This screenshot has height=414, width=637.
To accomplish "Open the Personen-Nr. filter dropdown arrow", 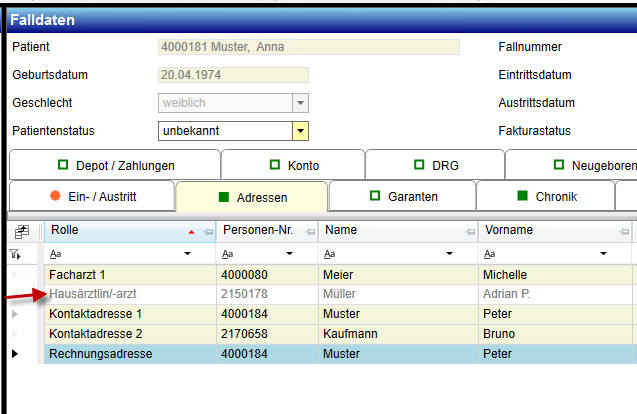I will [289, 254].
